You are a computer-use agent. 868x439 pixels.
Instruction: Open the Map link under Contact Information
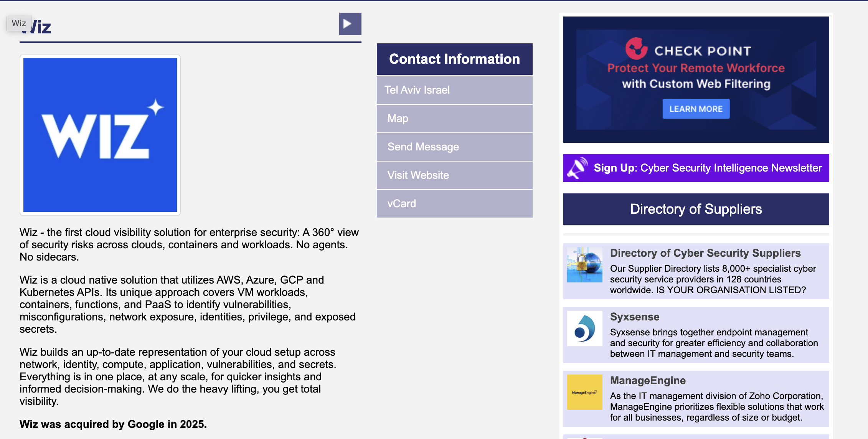(x=398, y=118)
